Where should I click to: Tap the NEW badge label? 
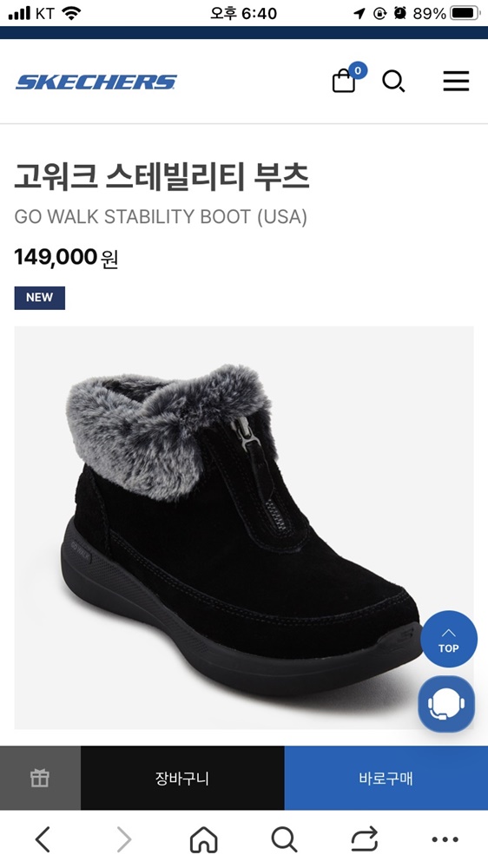click(x=40, y=298)
